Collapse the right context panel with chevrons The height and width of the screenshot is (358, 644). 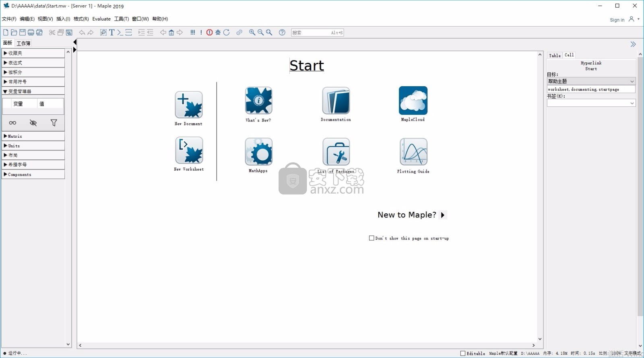(633, 44)
